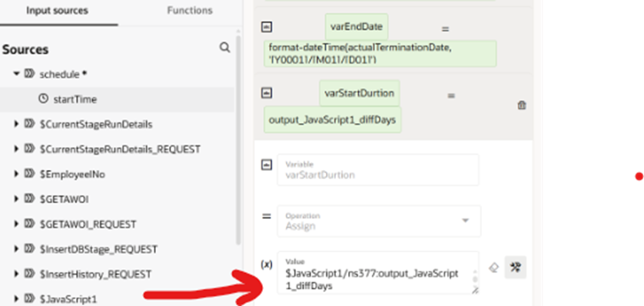
Task: Click equals icon beside Operation field
Action: [x=267, y=217]
